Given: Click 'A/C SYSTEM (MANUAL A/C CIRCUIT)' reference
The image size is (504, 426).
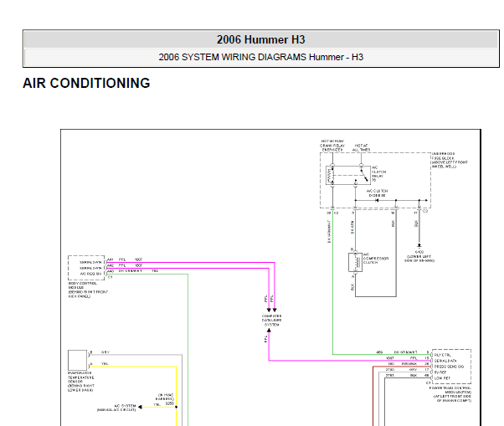Looking at the screenshot, I should point(116,408).
